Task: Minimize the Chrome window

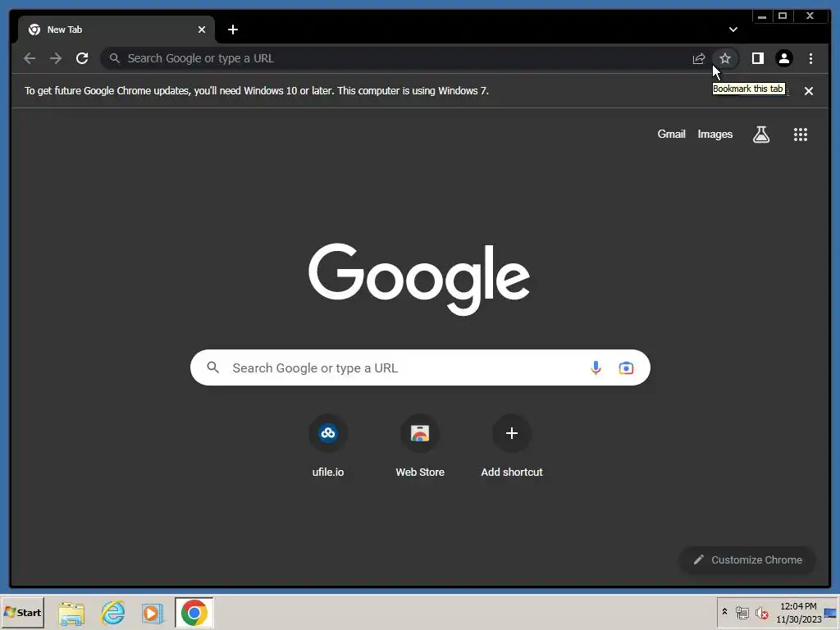Action: point(762,16)
